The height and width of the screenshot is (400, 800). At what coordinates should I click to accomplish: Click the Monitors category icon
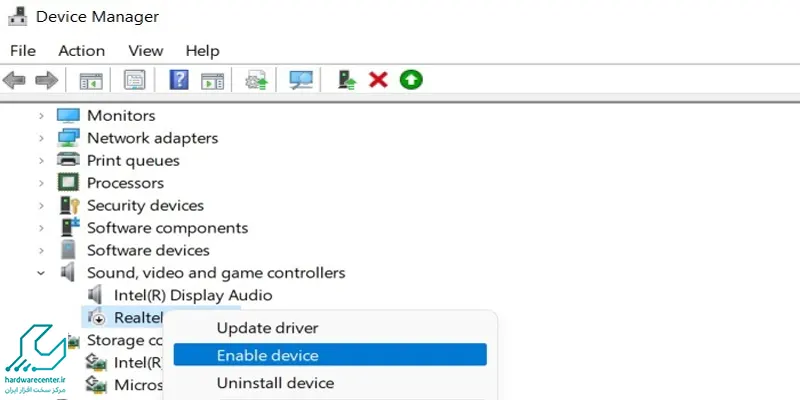[68, 115]
